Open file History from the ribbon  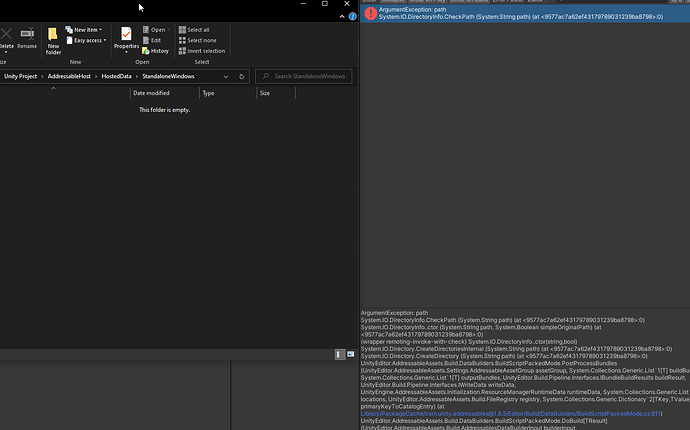(x=155, y=51)
